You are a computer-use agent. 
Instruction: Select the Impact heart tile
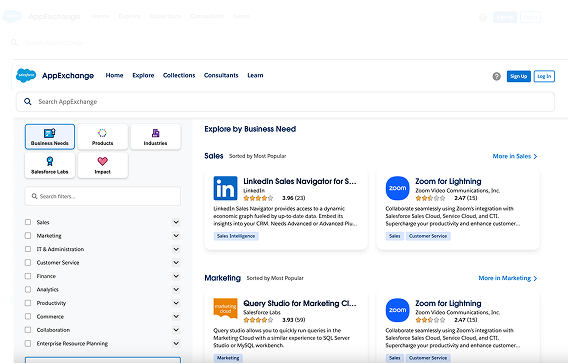point(103,165)
